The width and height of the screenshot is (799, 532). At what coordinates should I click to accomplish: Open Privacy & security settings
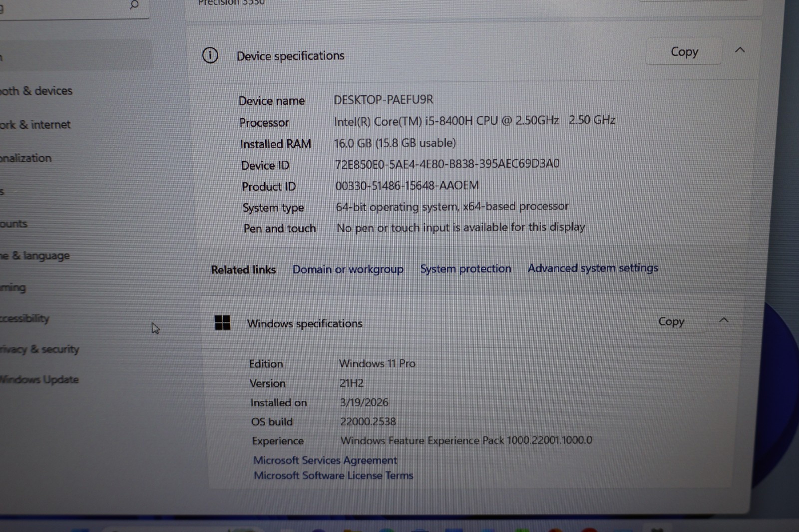tap(39, 349)
